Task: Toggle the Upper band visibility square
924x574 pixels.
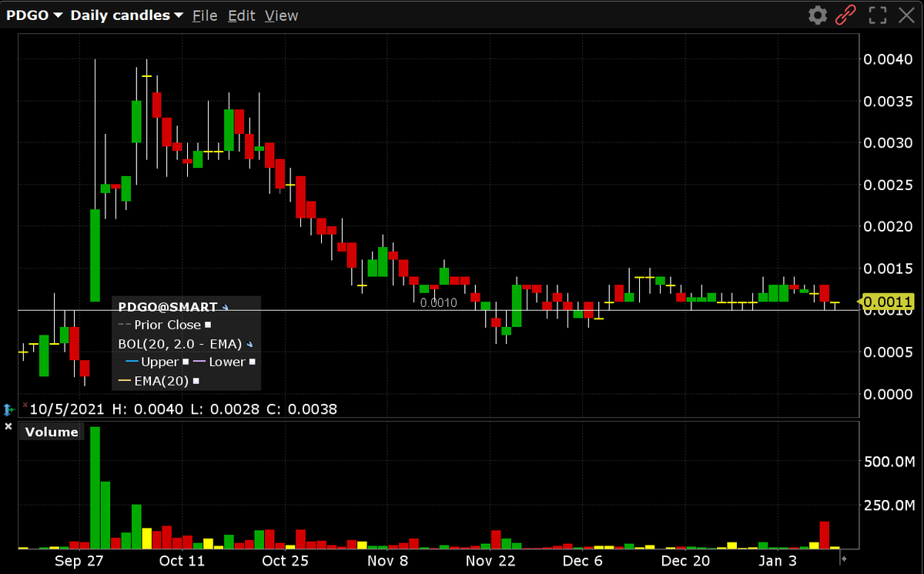Action: pos(186,362)
